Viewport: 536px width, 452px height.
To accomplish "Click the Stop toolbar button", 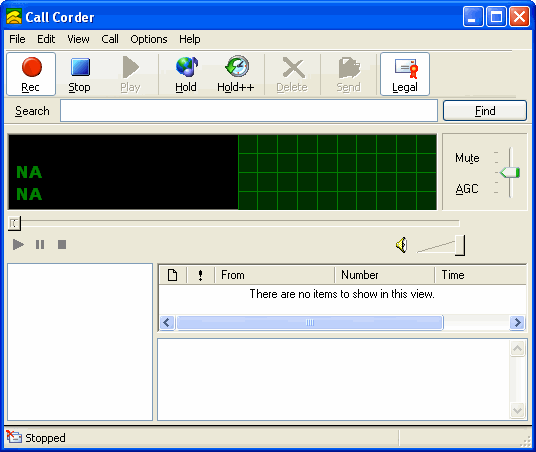I will coord(79,74).
